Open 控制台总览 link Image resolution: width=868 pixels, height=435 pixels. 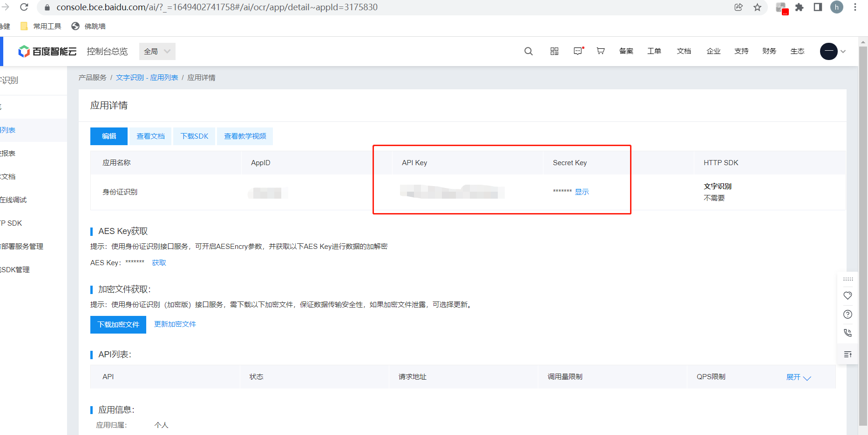(107, 51)
